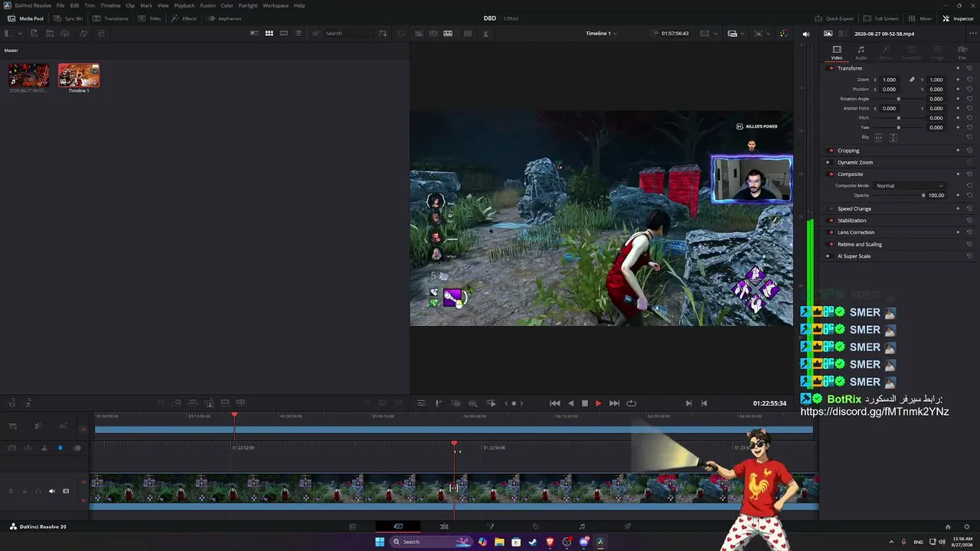Click the Zoom X value field
The width and height of the screenshot is (980, 551).
[889, 80]
